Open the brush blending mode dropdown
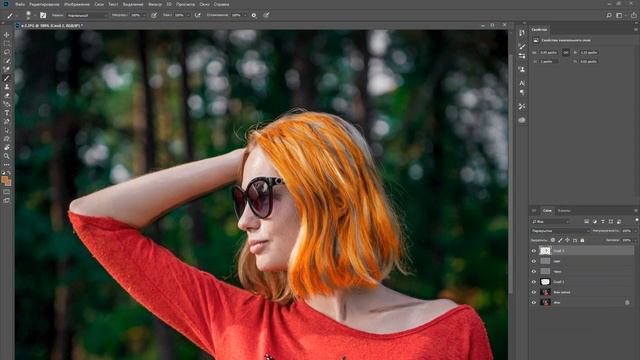 coord(87,15)
